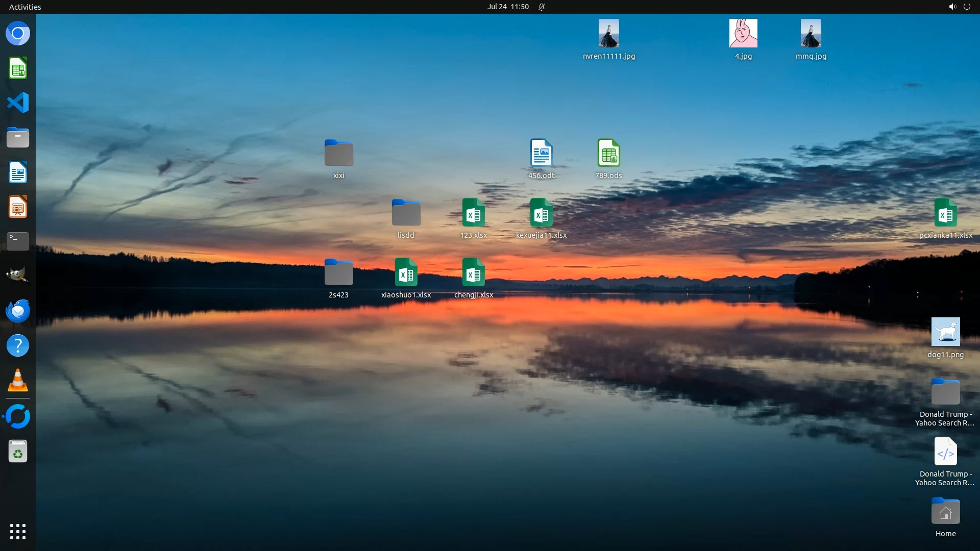The height and width of the screenshot is (551, 980).
Task: Launch GIMP image editor from dock
Action: tap(18, 275)
